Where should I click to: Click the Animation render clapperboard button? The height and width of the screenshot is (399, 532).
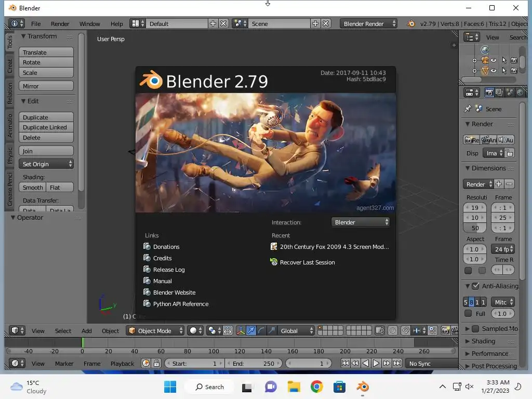tap(489, 140)
